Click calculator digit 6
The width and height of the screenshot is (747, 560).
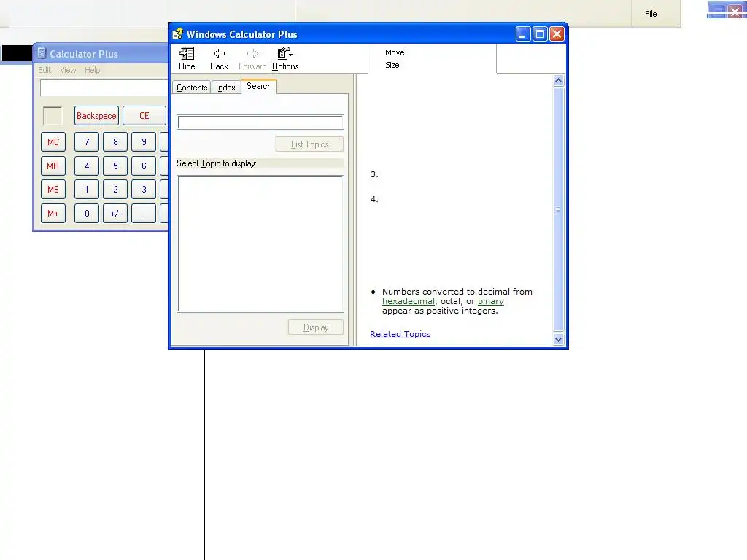tap(144, 166)
